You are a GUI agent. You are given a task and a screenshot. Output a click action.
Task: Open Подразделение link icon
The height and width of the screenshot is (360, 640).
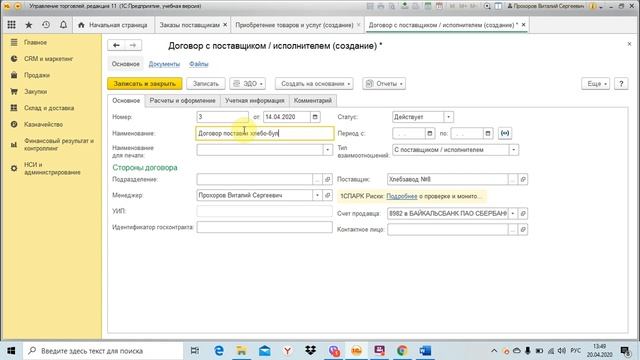pos(327,179)
